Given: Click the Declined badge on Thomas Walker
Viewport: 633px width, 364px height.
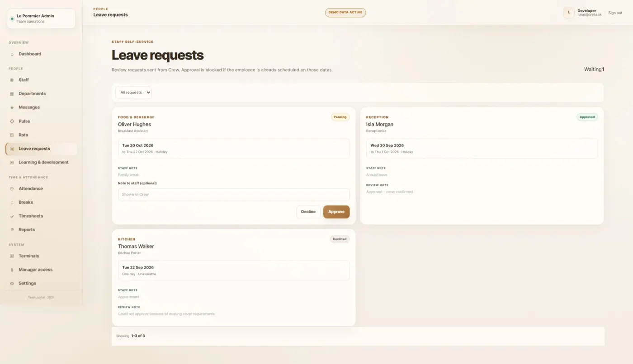Looking at the screenshot, I should click(340, 239).
